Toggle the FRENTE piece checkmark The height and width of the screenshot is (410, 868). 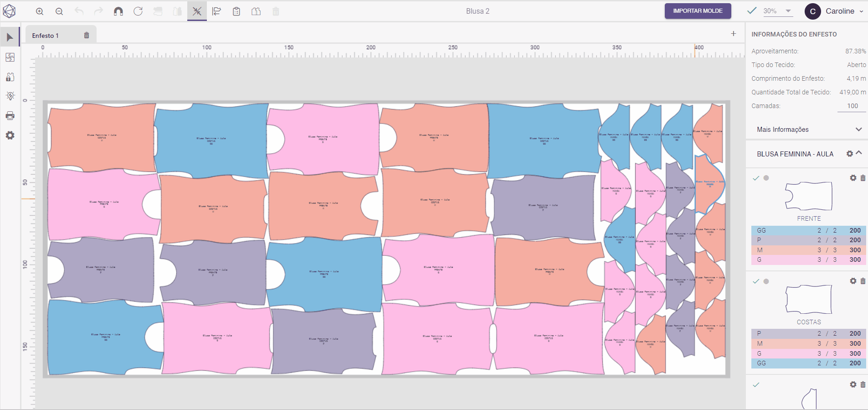tap(756, 178)
